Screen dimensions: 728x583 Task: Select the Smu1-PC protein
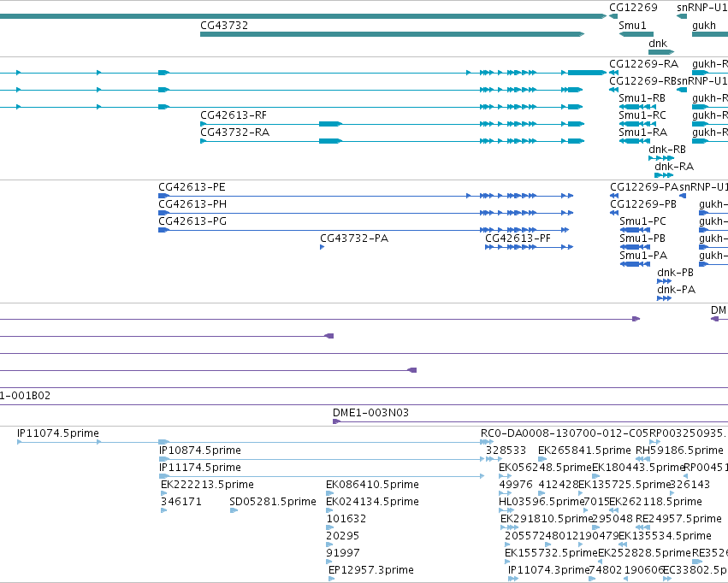(x=635, y=230)
